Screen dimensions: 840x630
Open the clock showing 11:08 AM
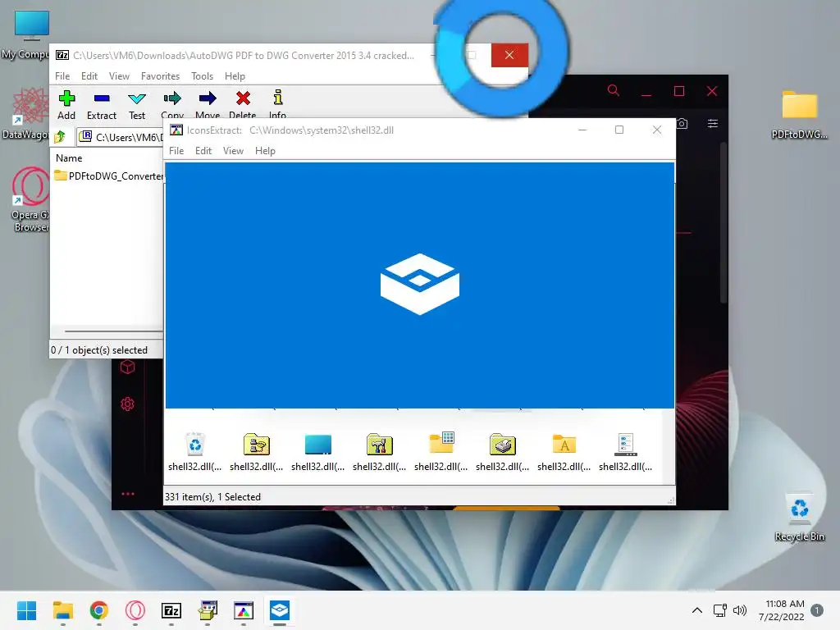coord(782,610)
